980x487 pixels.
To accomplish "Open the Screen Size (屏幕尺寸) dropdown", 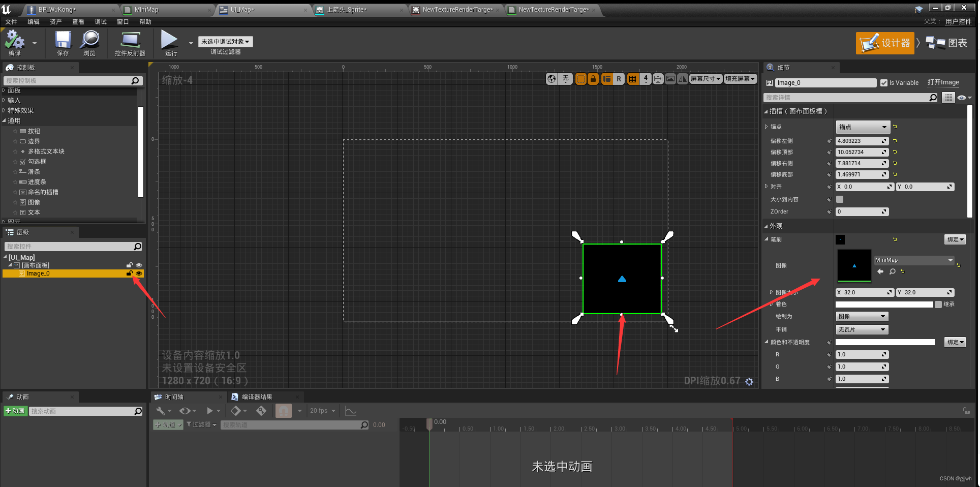I will pos(706,79).
